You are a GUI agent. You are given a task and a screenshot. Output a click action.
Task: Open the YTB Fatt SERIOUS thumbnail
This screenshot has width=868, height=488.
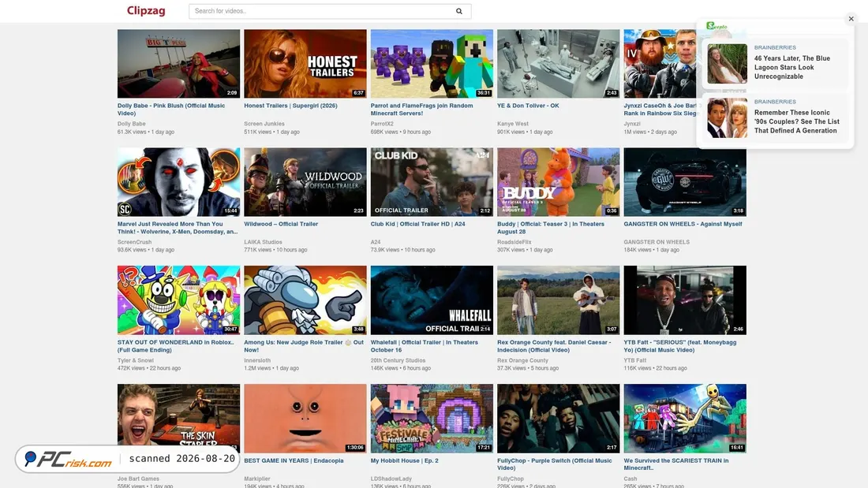pos(685,300)
